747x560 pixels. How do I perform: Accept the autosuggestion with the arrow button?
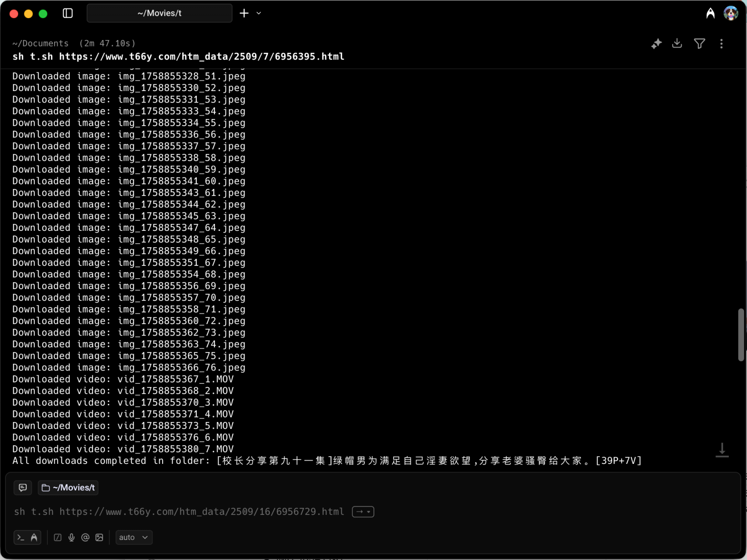coord(363,512)
